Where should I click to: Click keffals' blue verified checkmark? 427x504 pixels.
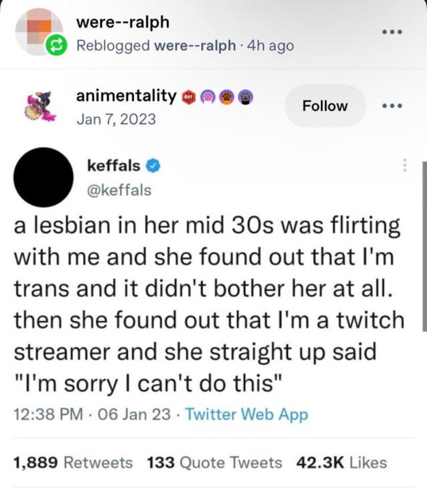coord(153,166)
